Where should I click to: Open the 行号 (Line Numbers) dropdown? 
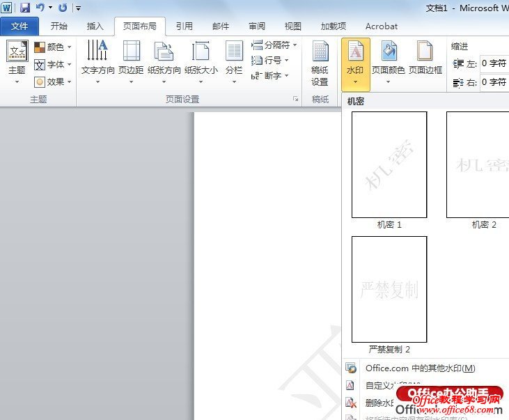270,60
